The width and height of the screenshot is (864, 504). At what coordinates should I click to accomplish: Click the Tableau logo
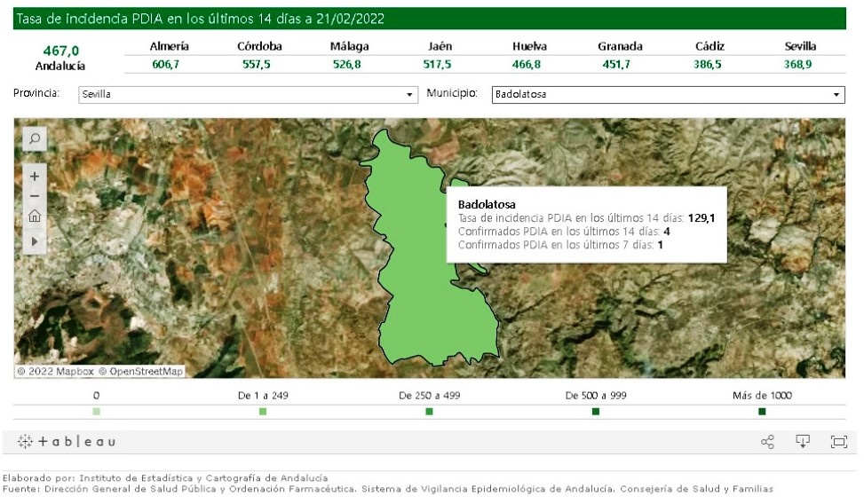[67, 442]
